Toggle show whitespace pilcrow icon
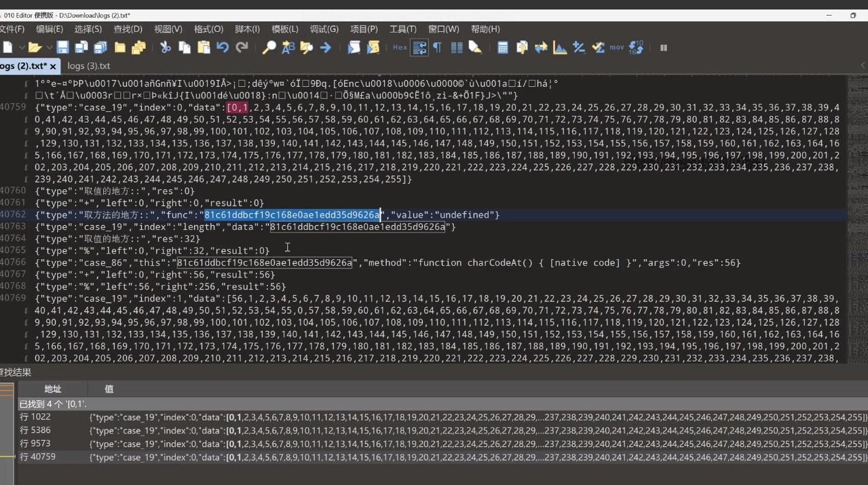This screenshot has height=485, width=868. [437, 47]
